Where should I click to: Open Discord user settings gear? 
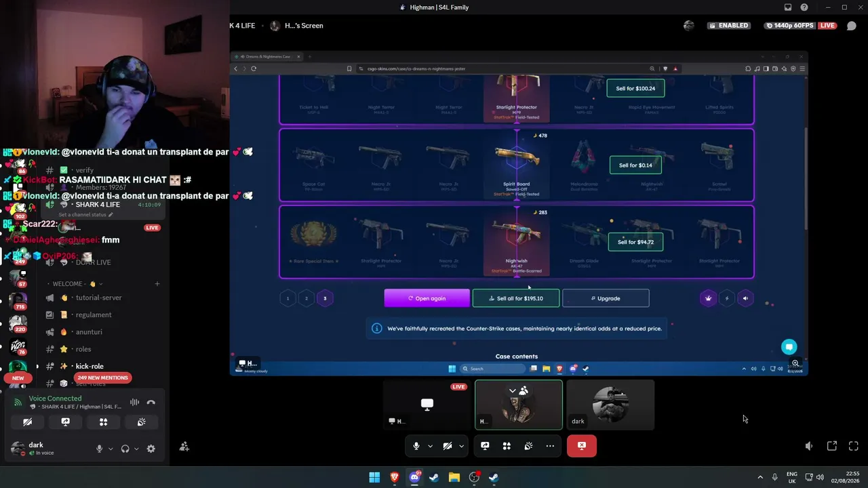click(x=151, y=449)
